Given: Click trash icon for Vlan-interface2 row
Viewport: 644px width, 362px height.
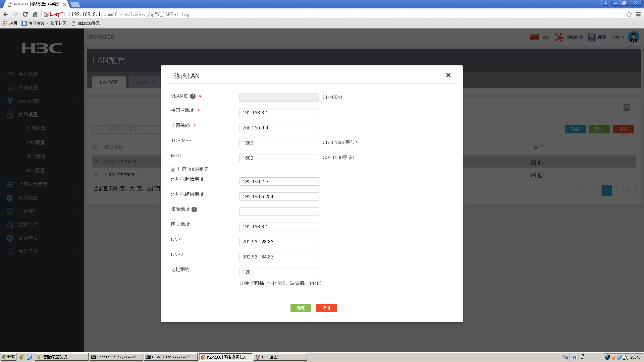Looking at the screenshot, I should pos(540,175).
